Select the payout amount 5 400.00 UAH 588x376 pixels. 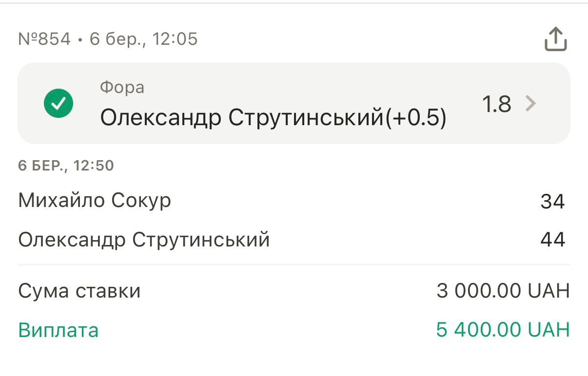(503, 330)
